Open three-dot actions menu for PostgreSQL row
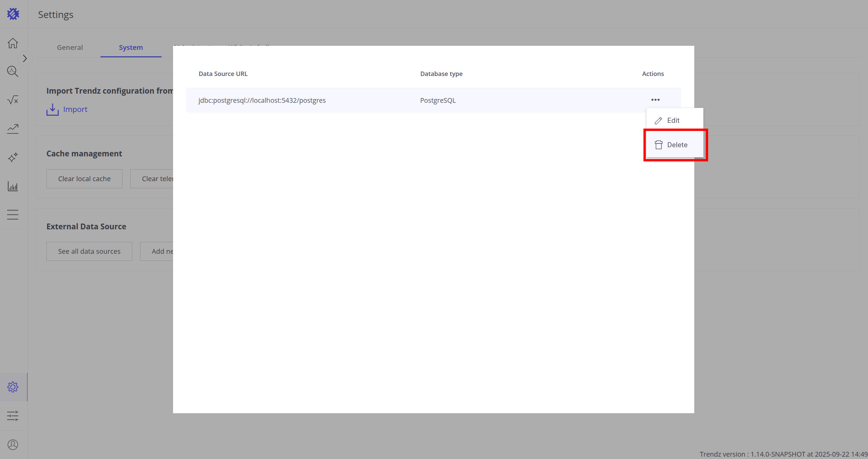 655,100
